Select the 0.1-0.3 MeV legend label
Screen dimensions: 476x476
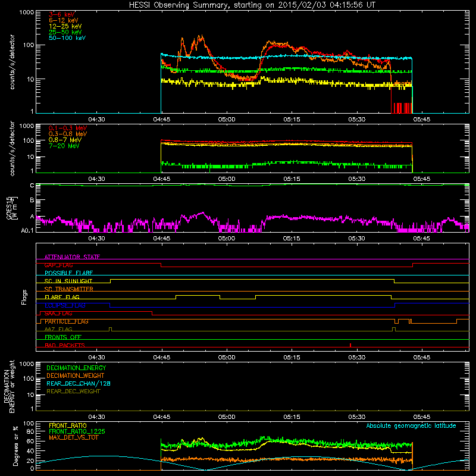[x=68, y=128]
